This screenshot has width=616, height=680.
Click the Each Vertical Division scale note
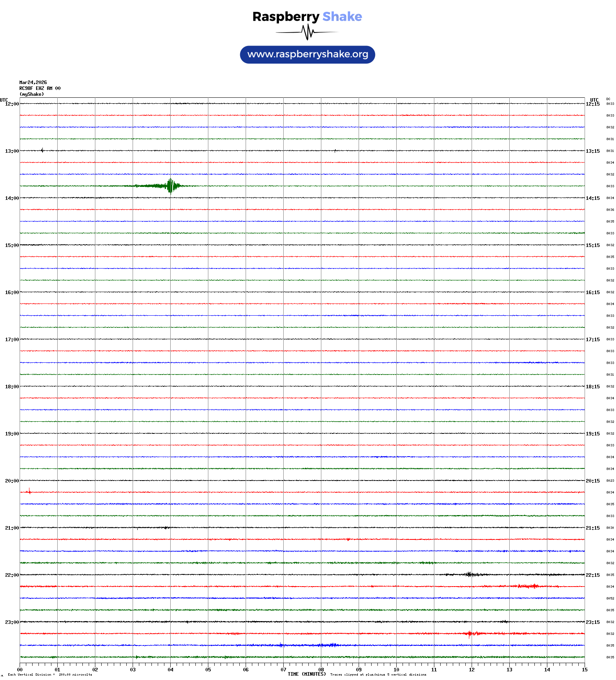tap(50, 675)
